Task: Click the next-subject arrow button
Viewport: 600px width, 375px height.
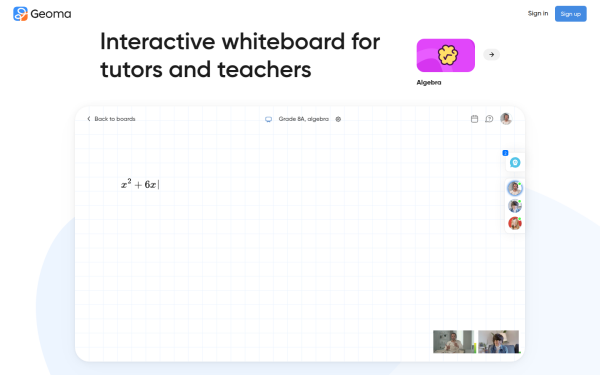Action: [x=491, y=55]
